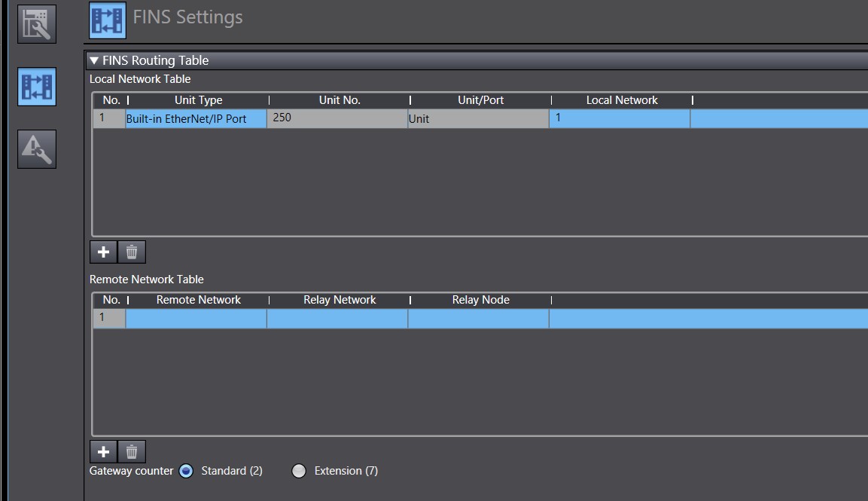Image resolution: width=868 pixels, height=501 pixels.
Task: Delete a row from the Local Network Table
Action: (x=132, y=252)
